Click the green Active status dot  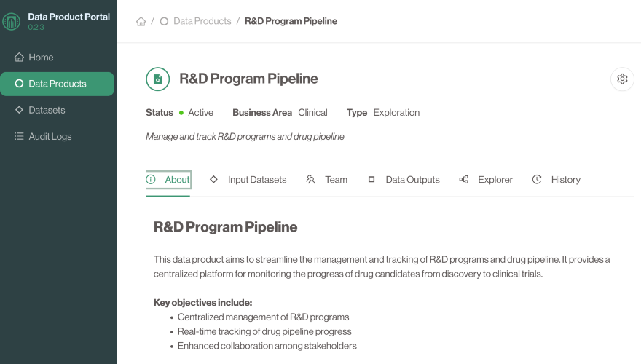coord(181,113)
